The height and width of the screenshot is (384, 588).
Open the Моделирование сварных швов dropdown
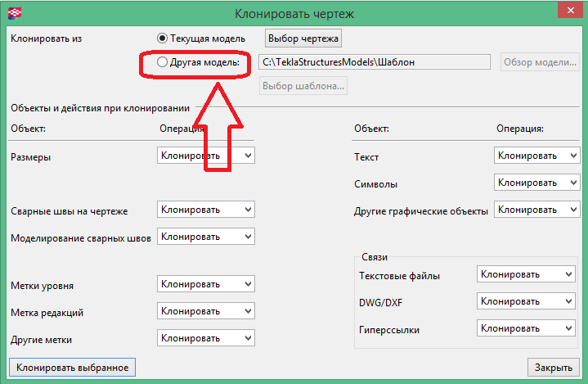click(206, 237)
